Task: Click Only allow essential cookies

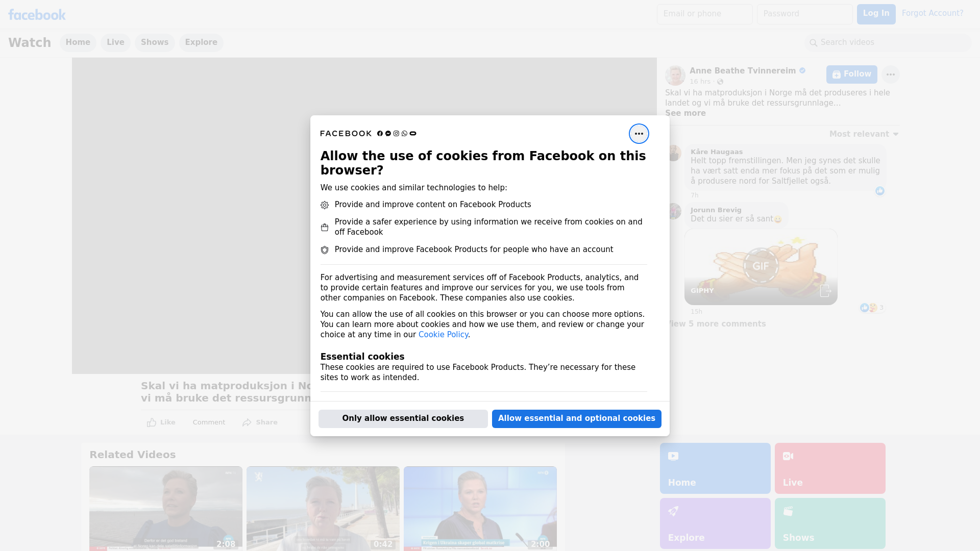Action: pos(403,419)
